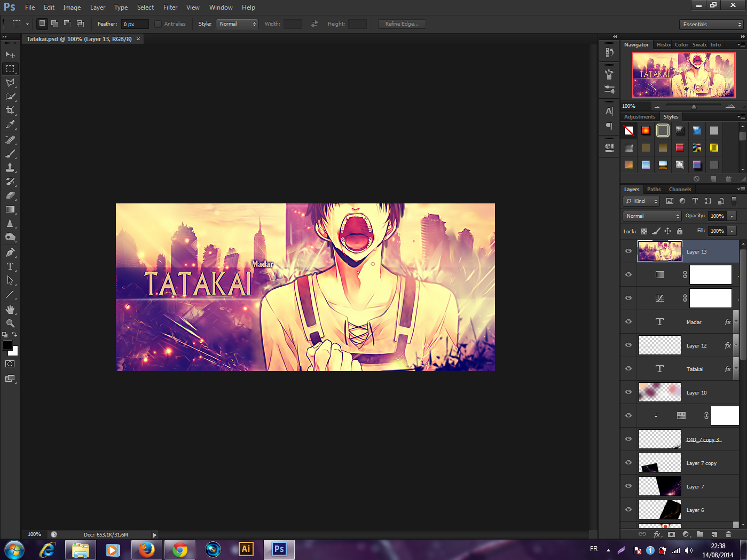The image size is (747, 560).
Task: Delete layer using trash icon
Action: click(x=728, y=534)
